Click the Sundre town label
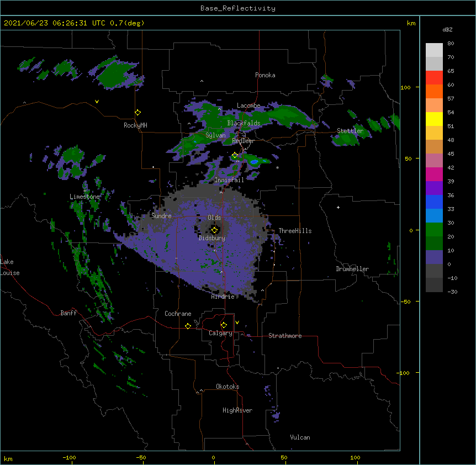 [x=161, y=216]
